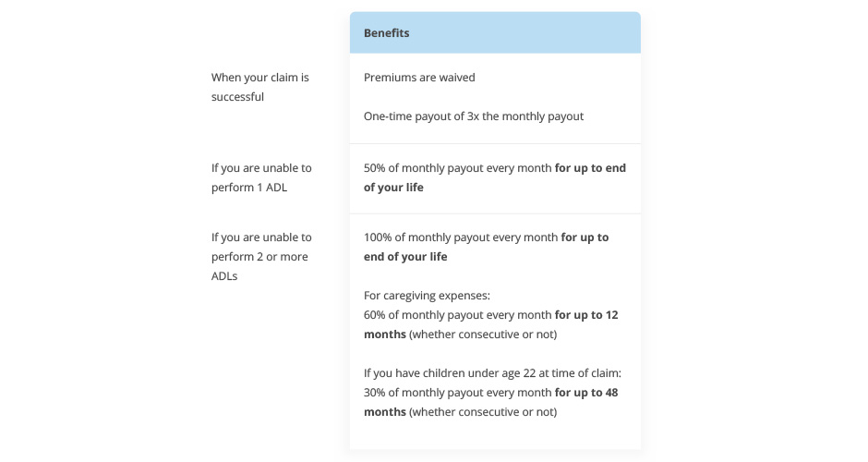The width and height of the screenshot is (868, 462).
Task: Click '(whether consecutive or not)' under children benefit
Action: (483, 411)
